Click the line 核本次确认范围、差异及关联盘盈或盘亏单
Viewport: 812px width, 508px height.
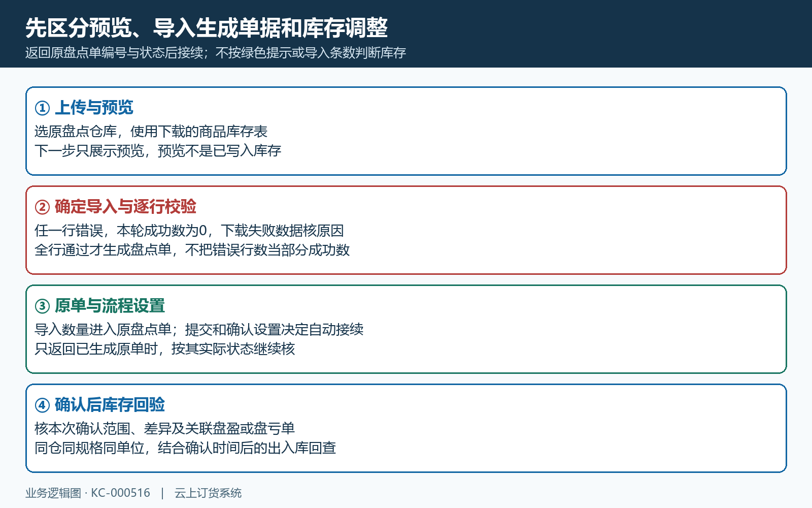click(164, 429)
